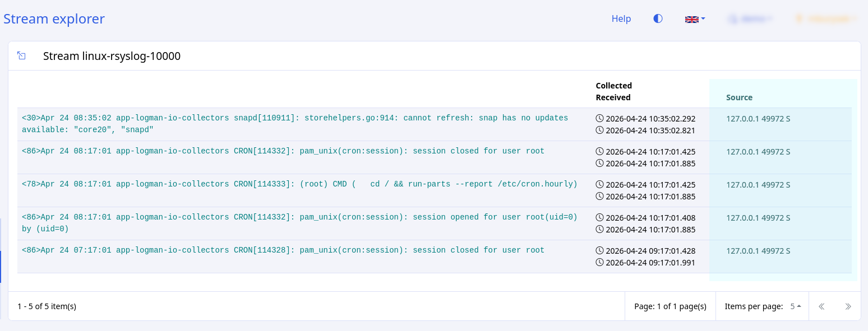Select the run-parts cron.hourly log entry

pyautogui.click(x=299, y=184)
